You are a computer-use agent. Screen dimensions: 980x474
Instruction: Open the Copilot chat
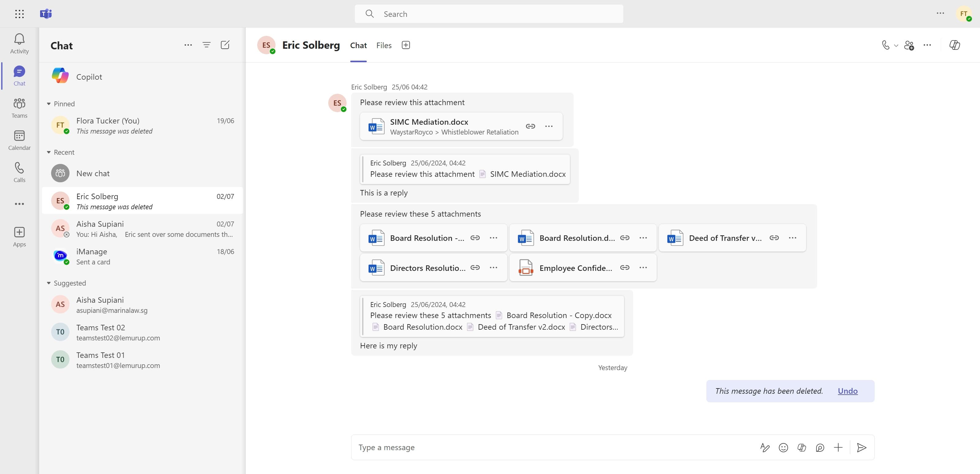pos(143,77)
